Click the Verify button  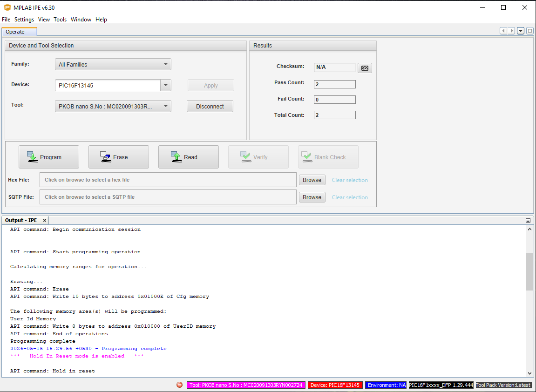258,157
